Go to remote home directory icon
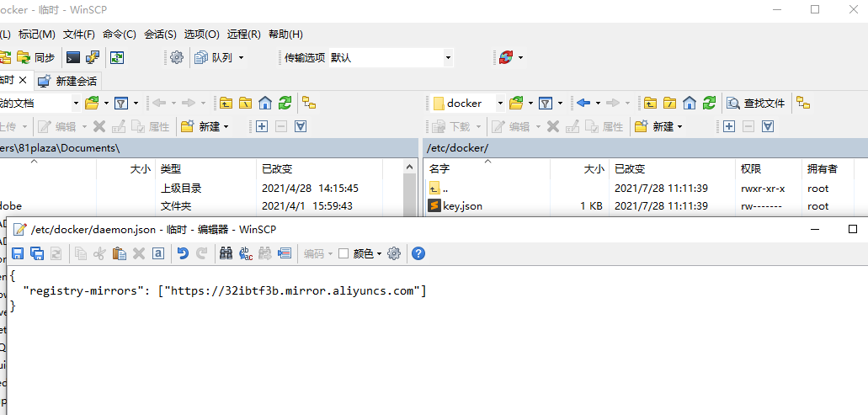This screenshot has height=415, width=868. click(x=690, y=103)
